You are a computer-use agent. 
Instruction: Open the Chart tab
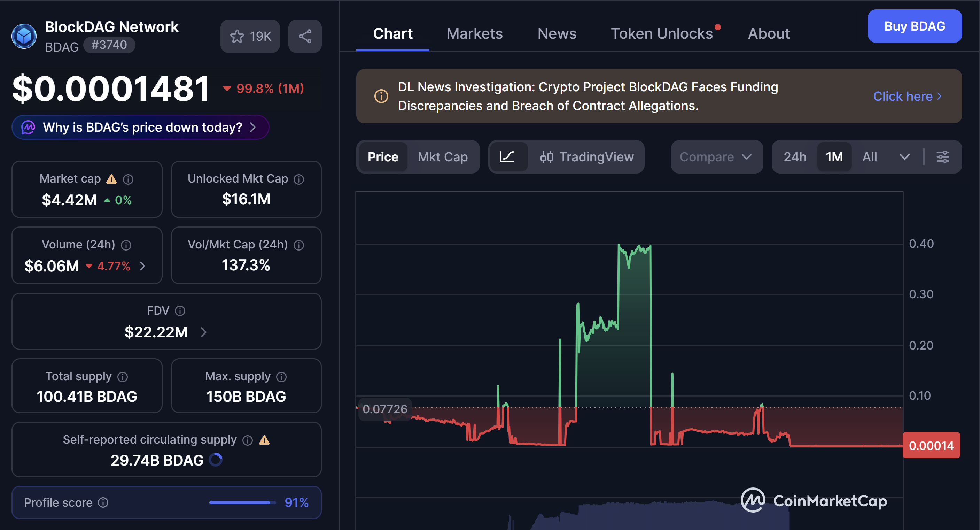pyautogui.click(x=392, y=33)
